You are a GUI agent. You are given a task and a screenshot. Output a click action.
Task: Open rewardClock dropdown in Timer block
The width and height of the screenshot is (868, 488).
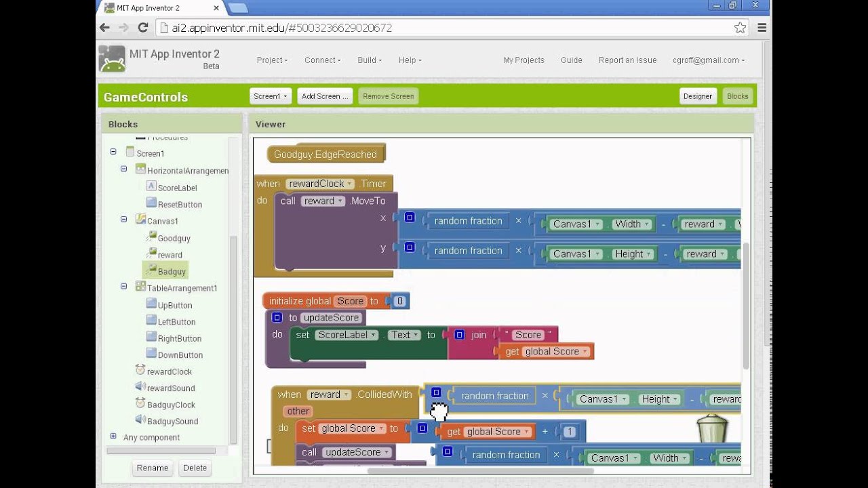point(320,184)
